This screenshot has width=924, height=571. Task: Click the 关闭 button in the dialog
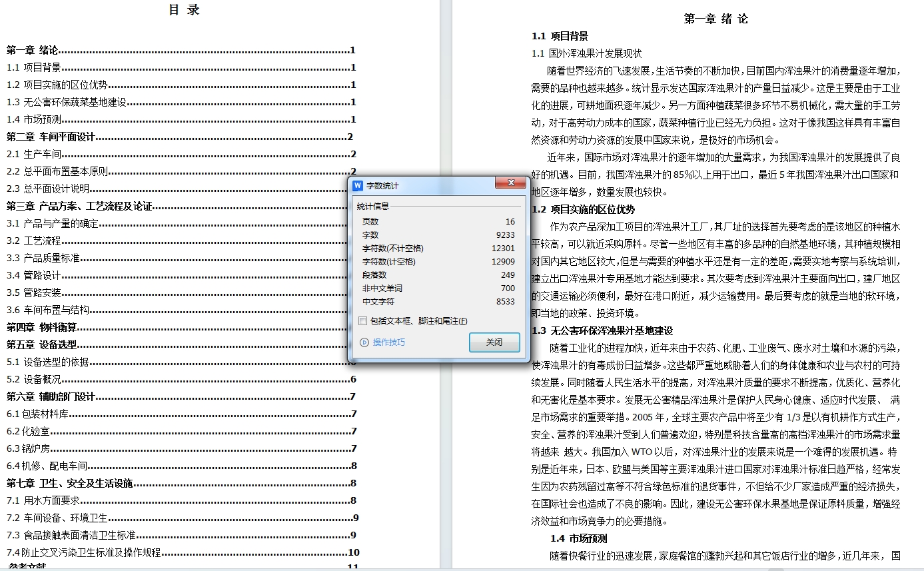[x=494, y=342]
